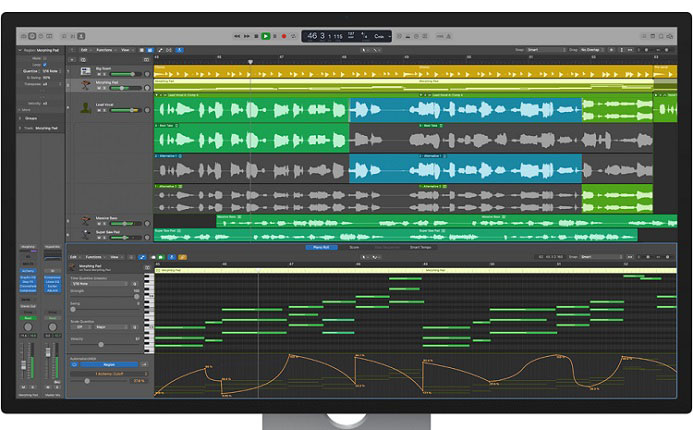
Task: Toggle Show Automation in Tracks menu bar
Action: (x=160, y=50)
